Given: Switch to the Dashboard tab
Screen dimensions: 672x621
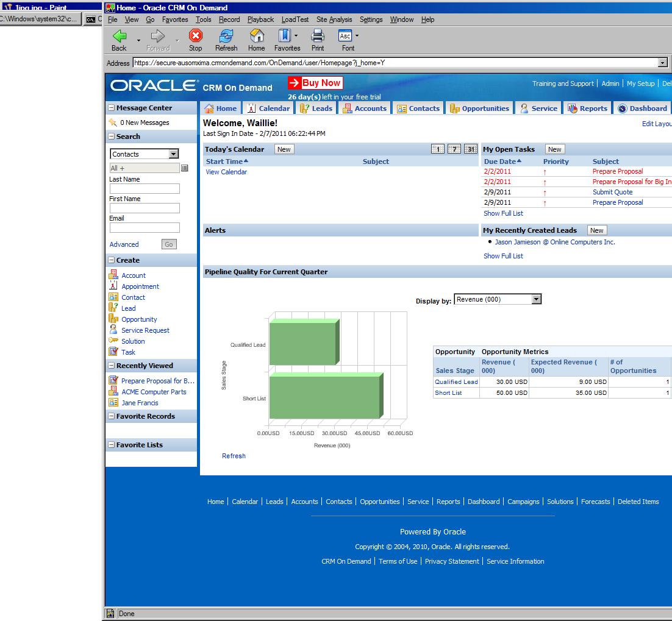Looking at the screenshot, I should (x=643, y=108).
